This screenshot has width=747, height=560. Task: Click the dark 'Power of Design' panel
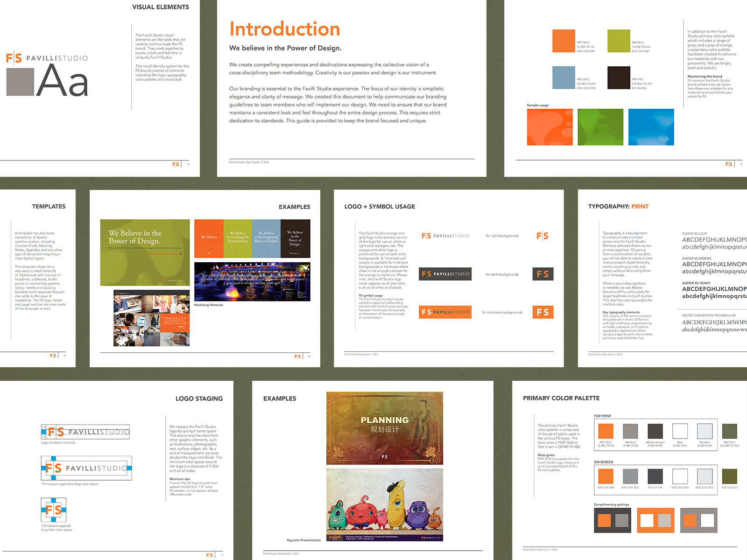(295, 238)
